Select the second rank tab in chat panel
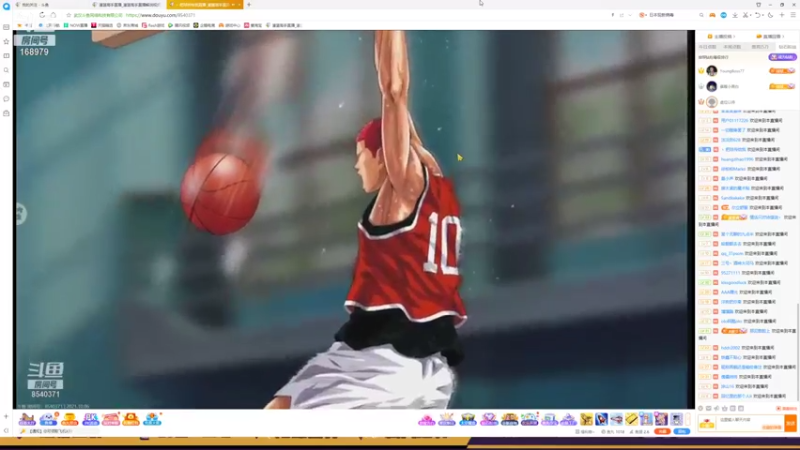Image resolution: width=800 pixels, height=450 pixels. pyautogui.click(x=733, y=46)
